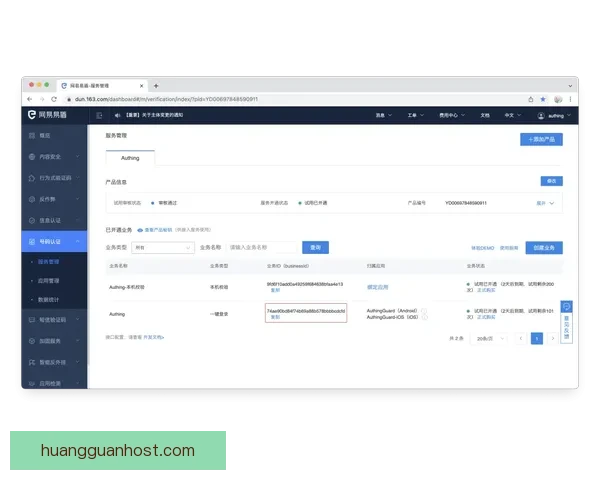
Task: Select 应用管理 in the sidebar
Action: 50,282
